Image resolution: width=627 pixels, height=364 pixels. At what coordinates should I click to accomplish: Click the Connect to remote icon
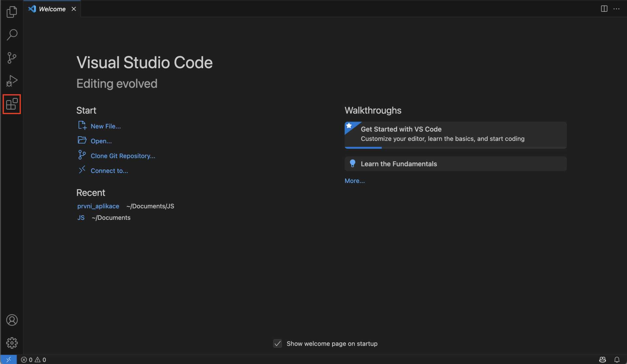82,170
